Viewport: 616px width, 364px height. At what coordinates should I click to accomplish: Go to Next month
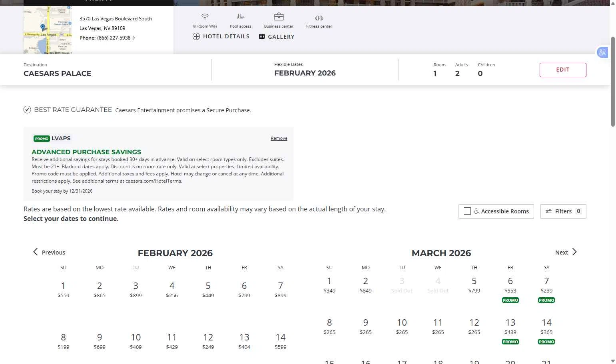tap(566, 252)
